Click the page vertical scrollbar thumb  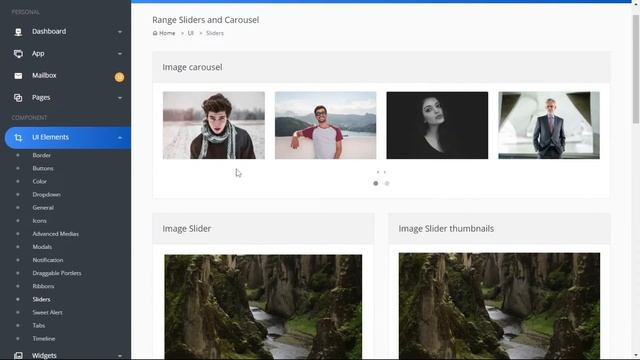[x=636, y=69]
